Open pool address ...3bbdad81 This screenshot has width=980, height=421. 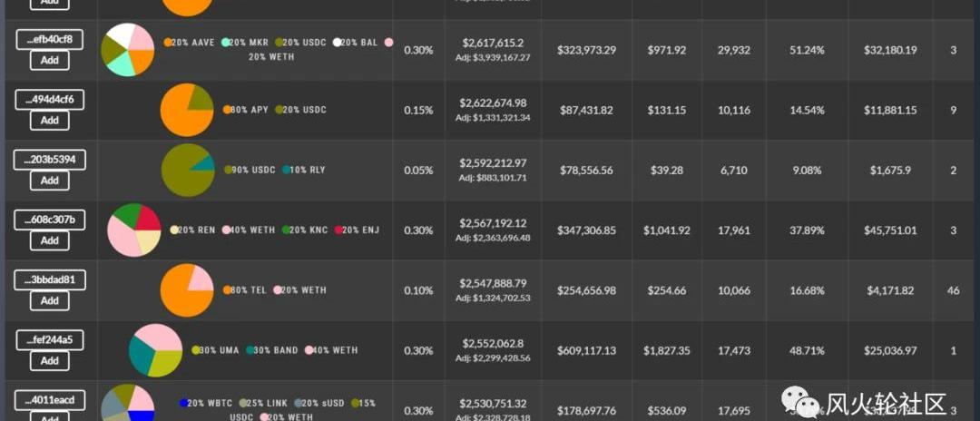pos(50,279)
